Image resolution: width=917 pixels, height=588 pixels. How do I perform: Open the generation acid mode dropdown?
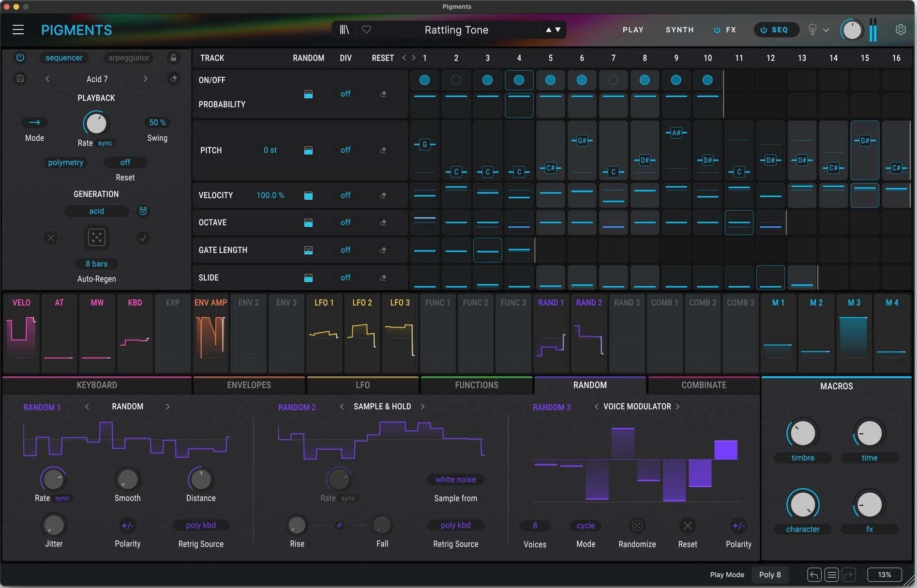(x=96, y=211)
